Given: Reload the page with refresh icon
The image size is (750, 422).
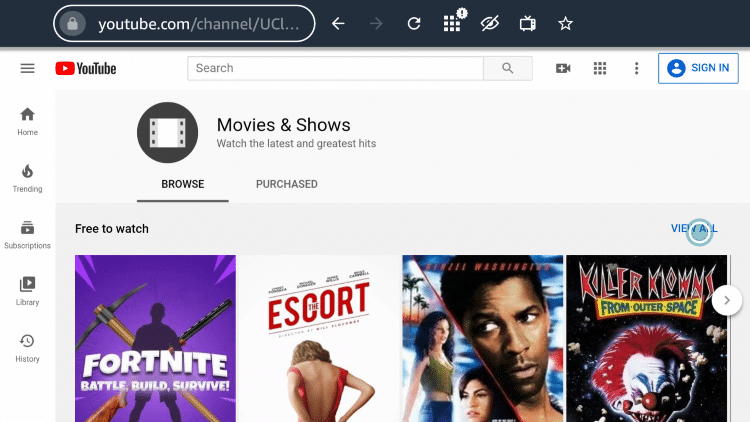Looking at the screenshot, I should pos(414,23).
